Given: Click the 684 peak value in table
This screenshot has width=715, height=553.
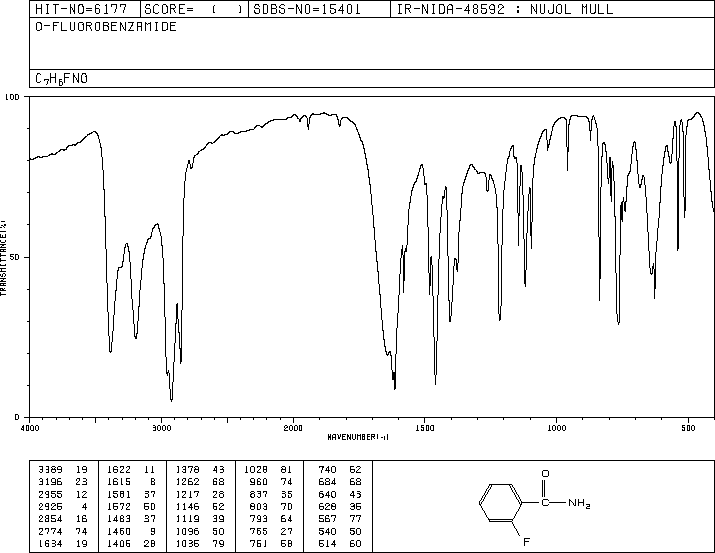Looking at the screenshot, I should pyautogui.click(x=327, y=481).
